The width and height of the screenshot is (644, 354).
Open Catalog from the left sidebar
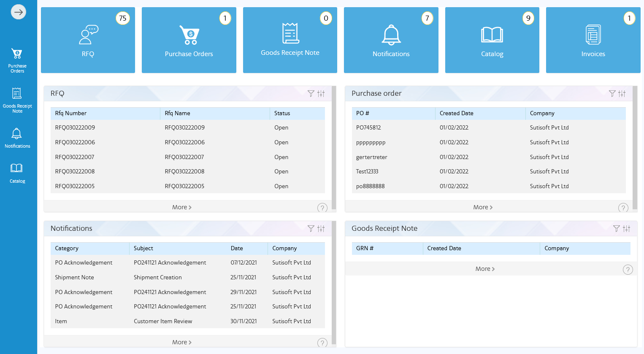[17, 173]
